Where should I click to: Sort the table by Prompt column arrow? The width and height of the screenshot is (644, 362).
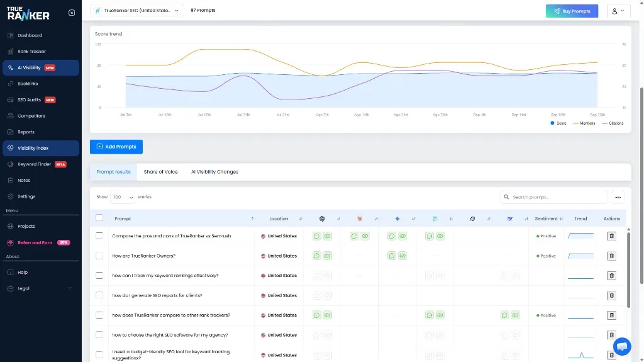pos(252,219)
